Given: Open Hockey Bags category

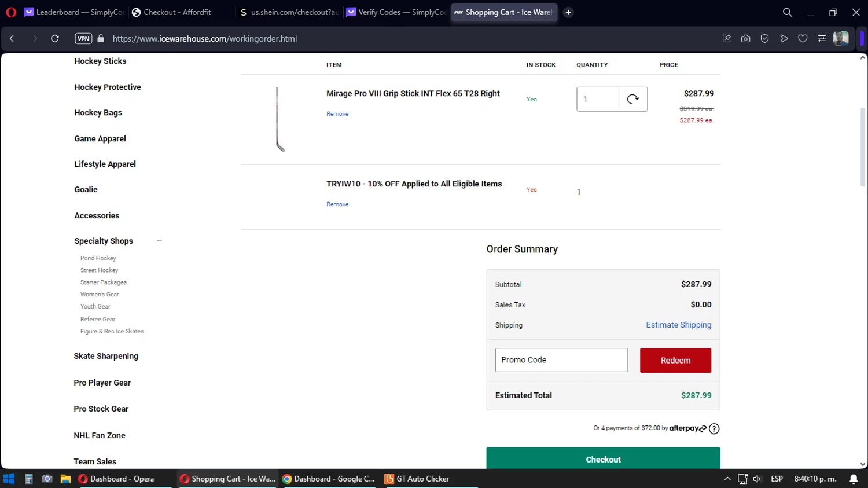Looking at the screenshot, I should tap(98, 113).
